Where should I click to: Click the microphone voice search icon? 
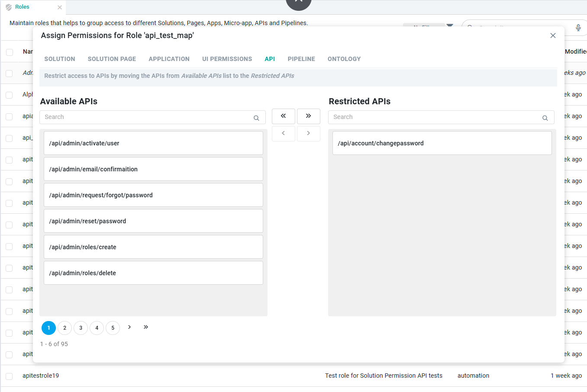(578, 28)
